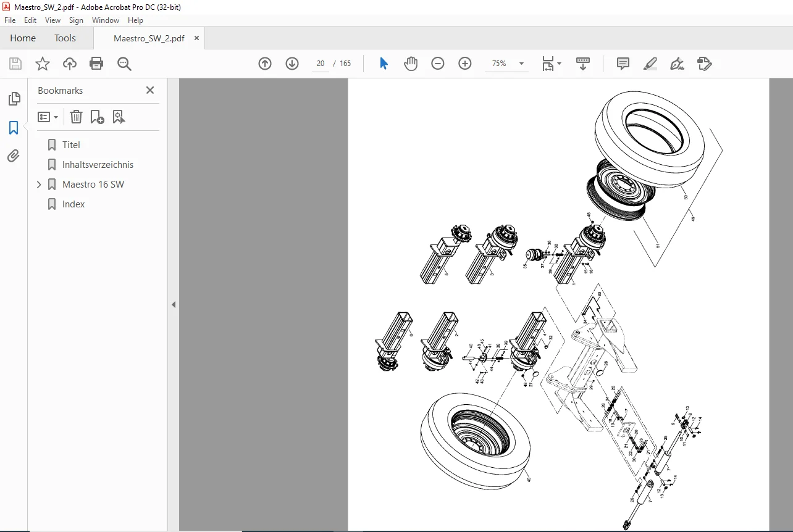Click the find bookmark icon
This screenshot has height=532, width=793.
click(x=119, y=117)
